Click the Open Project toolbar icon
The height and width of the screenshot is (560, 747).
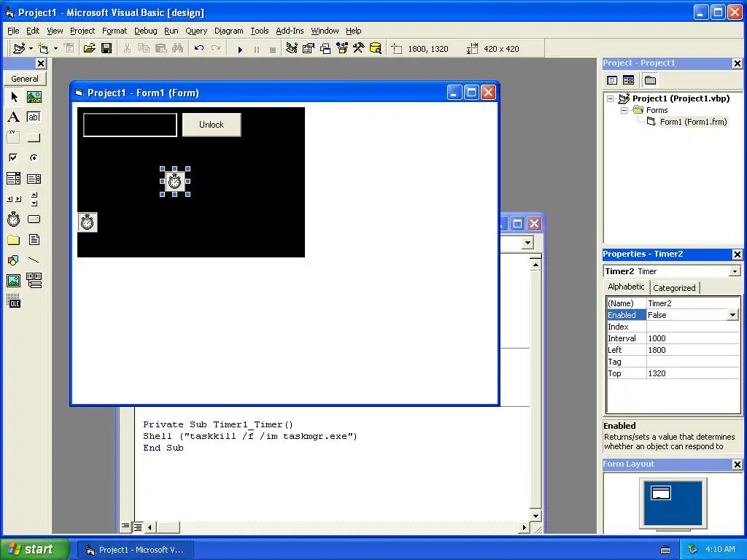(x=89, y=49)
